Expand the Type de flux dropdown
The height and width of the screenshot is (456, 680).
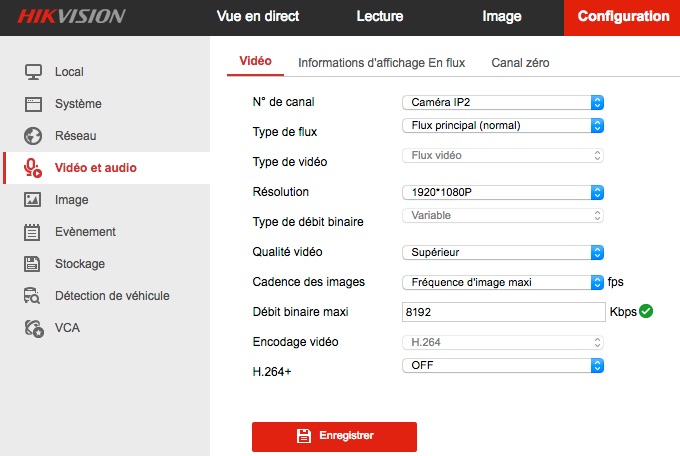pyautogui.click(x=503, y=126)
